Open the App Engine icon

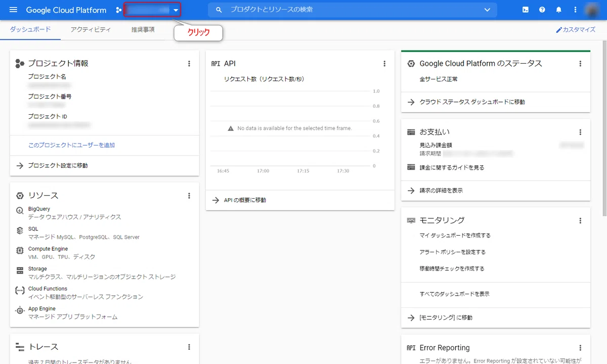point(20,310)
